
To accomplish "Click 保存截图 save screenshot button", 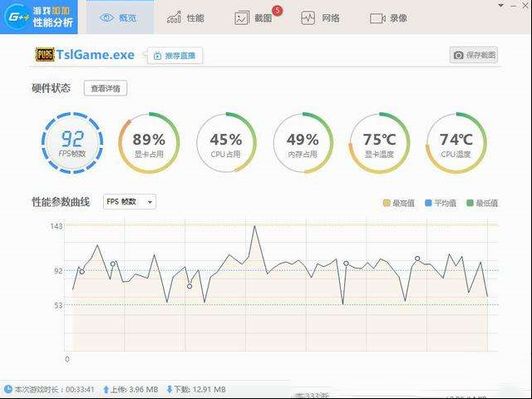I will pyautogui.click(x=474, y=55).
